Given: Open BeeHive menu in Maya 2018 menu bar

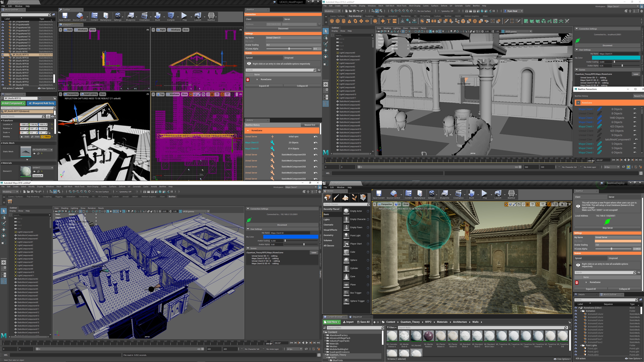Looking at the screenshot, I should point(163,187).
